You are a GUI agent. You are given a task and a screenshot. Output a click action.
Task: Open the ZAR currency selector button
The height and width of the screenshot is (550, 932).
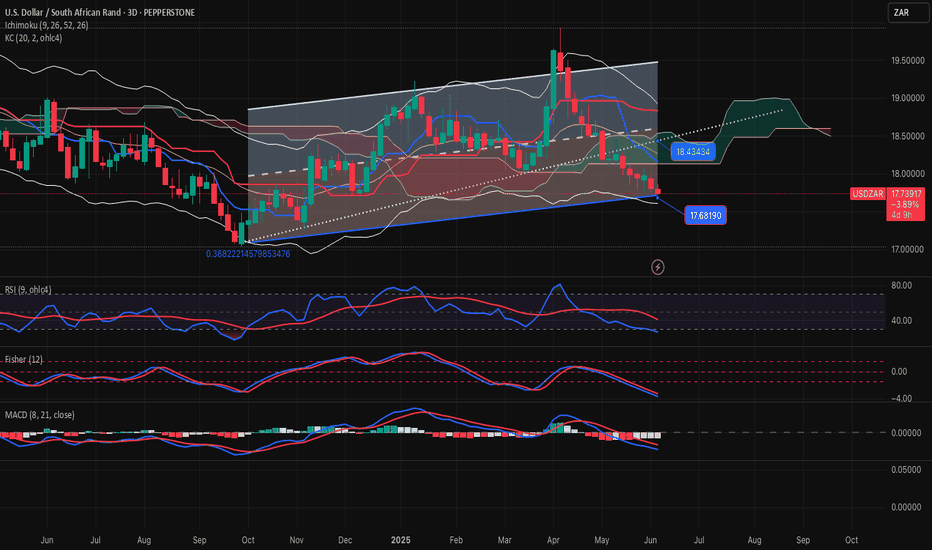908,12
